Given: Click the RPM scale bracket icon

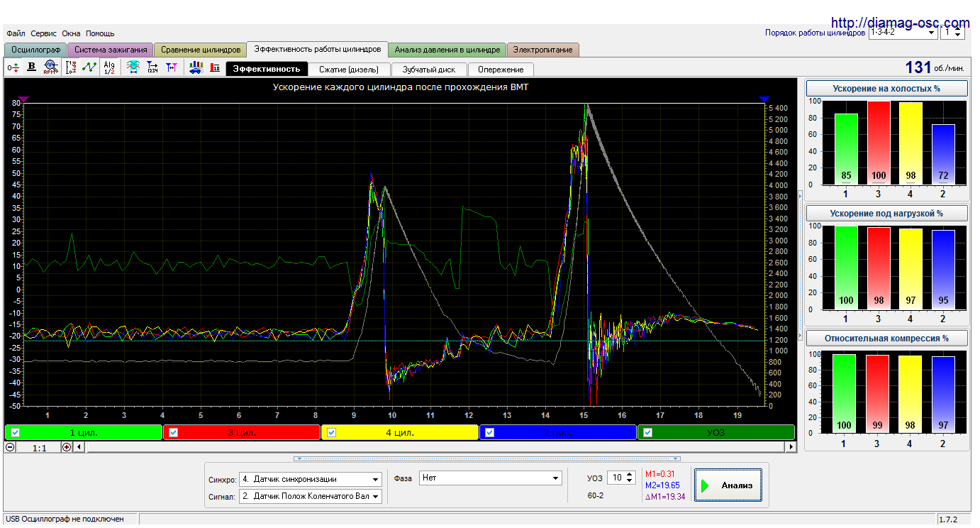Looking at the screenshot, I should pyautogui.click(x=71, y=67).
